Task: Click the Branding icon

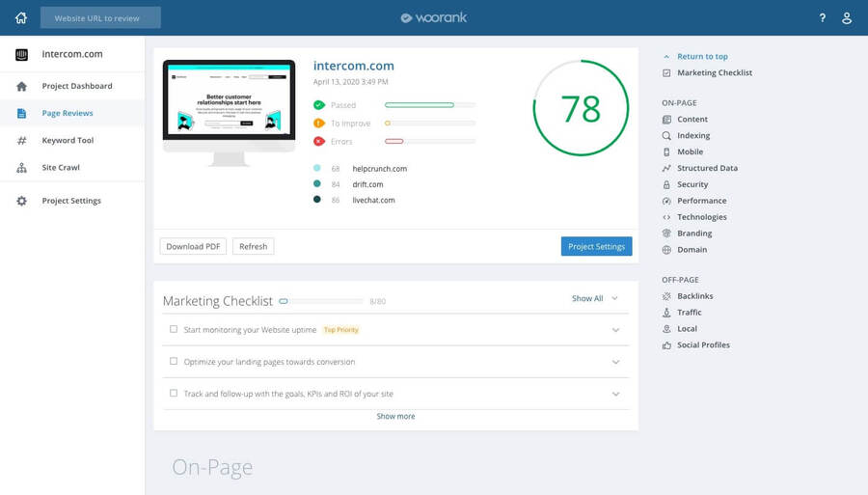Action: click(666, 234)
